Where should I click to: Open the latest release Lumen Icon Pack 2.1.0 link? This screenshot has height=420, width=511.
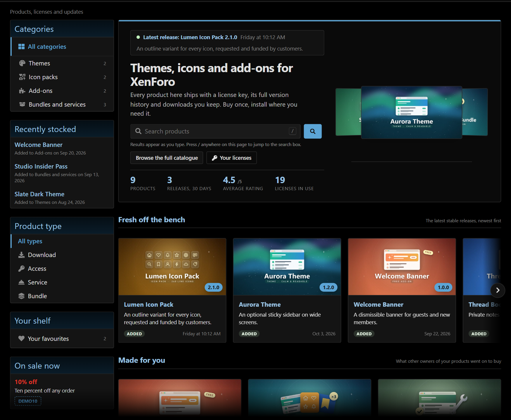pos(190,37)
